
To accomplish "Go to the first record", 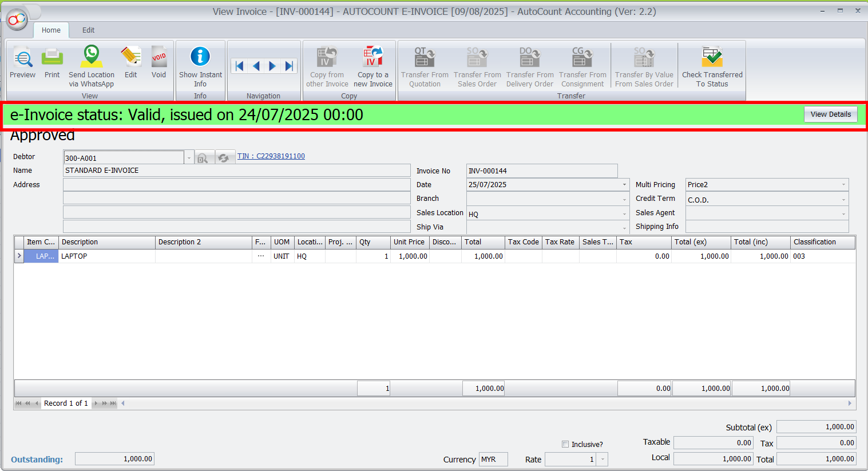I will (x=240, y=66).
